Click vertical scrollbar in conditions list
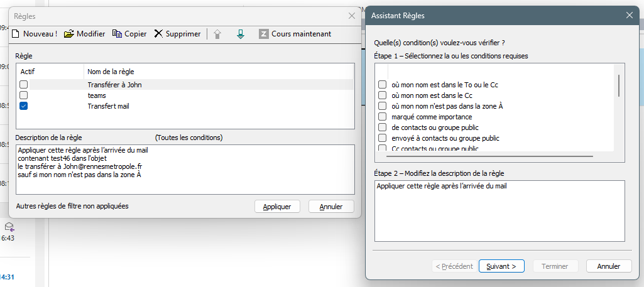 tap(619, 85)
